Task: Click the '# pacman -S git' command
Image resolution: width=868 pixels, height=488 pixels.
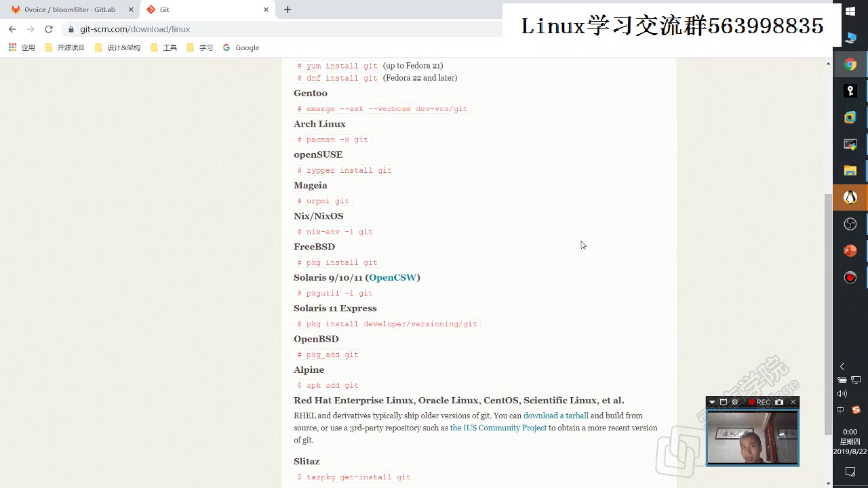Action: (x=332, y=139)
